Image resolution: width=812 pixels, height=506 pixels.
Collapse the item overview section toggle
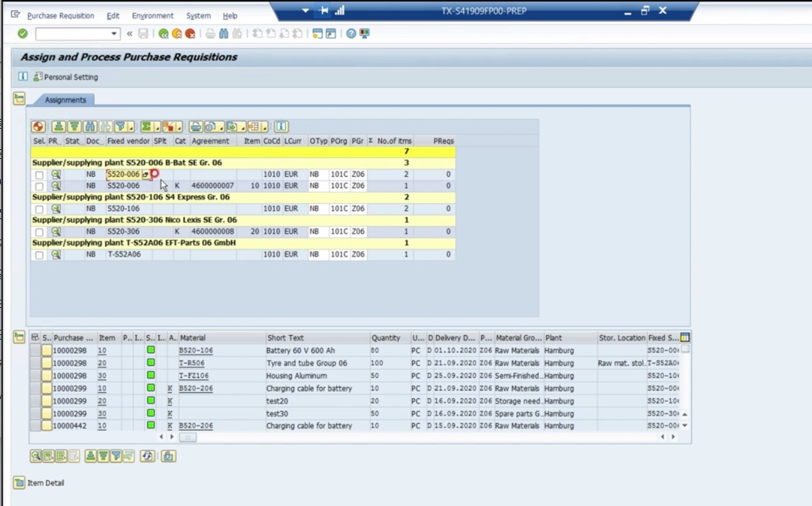click(19, 337)
